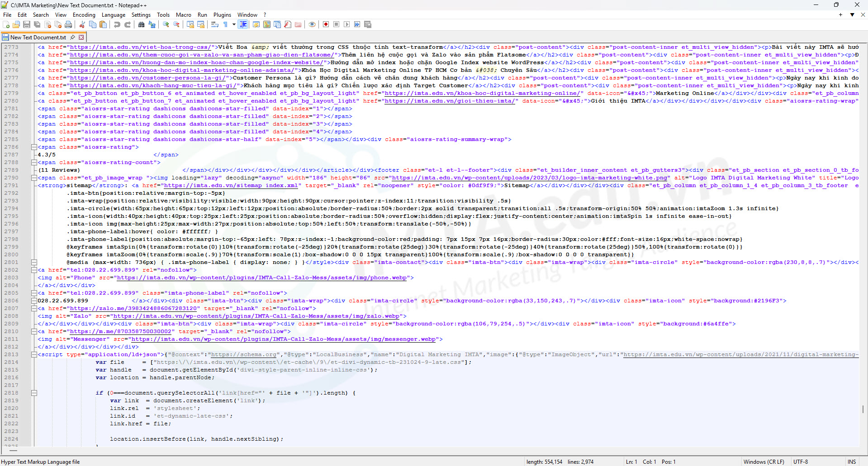Collapse the aiosrs-rating span fold at line 2786
Image resolution: width=868 pixels, height=466 pixels.
[x=34, y=147]
